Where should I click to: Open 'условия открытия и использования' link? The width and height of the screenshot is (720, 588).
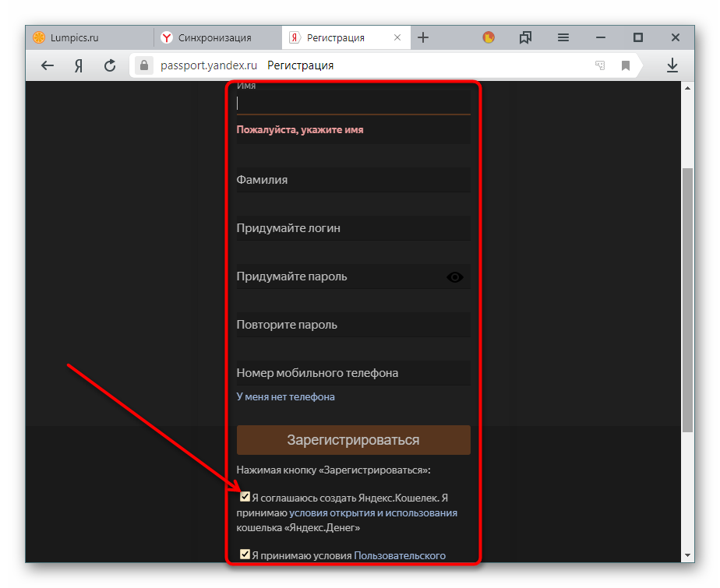(x=372, y=512)
